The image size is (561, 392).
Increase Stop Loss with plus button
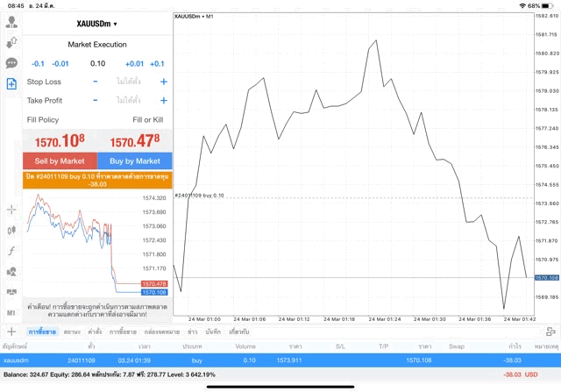(163, 82)
